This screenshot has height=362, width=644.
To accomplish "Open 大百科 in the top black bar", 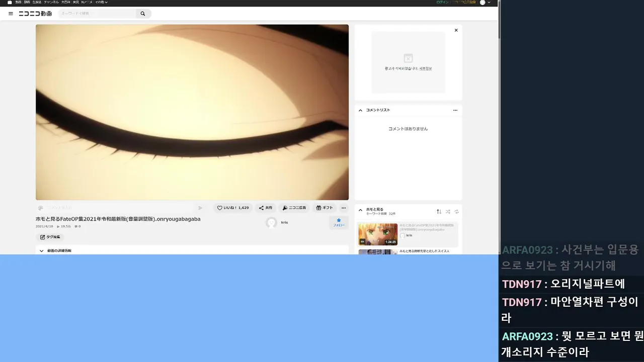I will (66, 3).
